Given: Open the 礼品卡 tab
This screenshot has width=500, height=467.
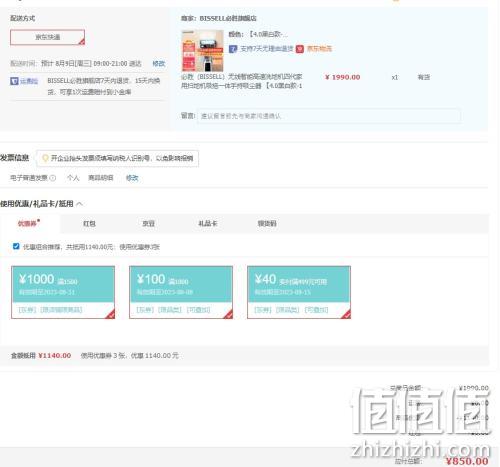Looking at the screenshot, I should (x=208, y=224).
